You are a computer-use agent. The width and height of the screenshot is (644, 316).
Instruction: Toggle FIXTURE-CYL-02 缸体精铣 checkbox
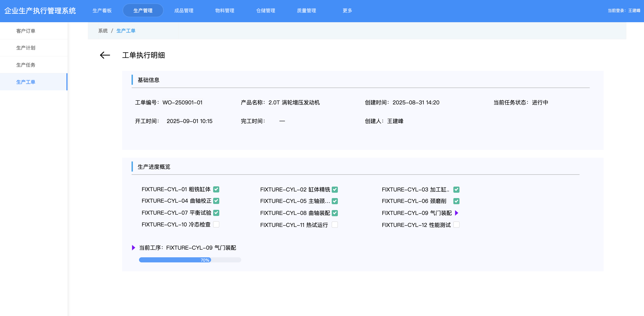pyautogui.click(x=335, y=190)
